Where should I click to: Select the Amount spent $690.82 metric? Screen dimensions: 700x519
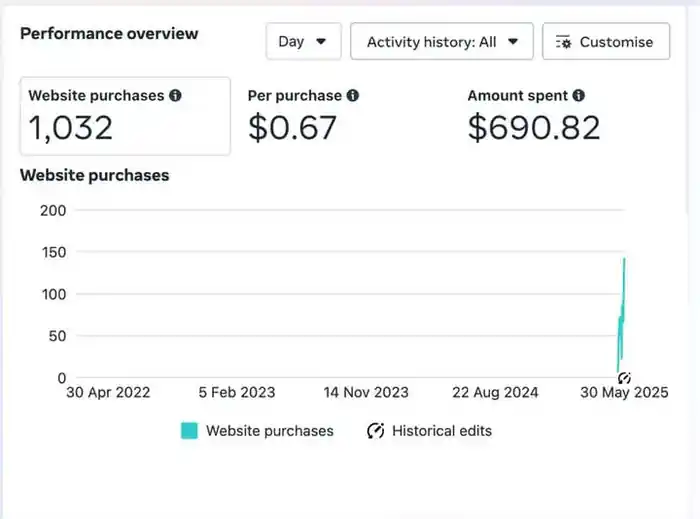click(x=534, y=115)
